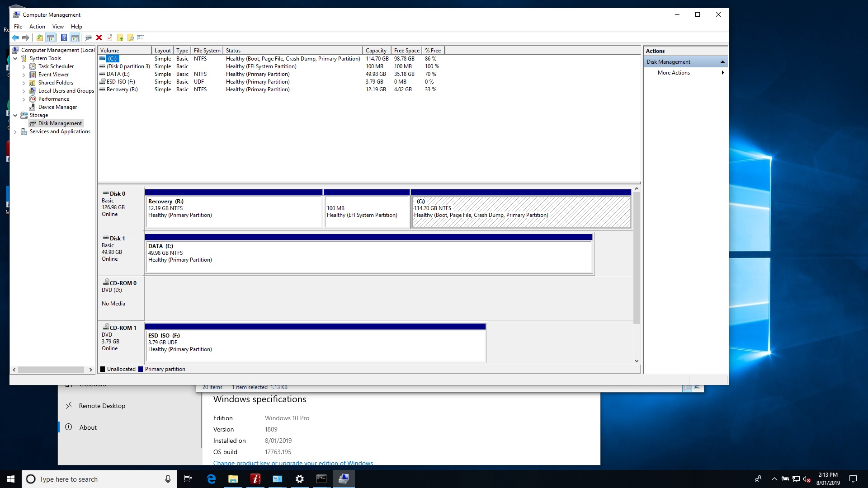Click the checklist settings toolbar icon
The image size is (868, 488).
coord(141,38)
